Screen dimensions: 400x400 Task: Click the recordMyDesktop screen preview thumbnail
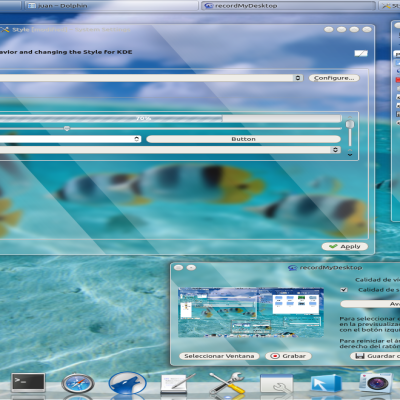coord(251,312)
